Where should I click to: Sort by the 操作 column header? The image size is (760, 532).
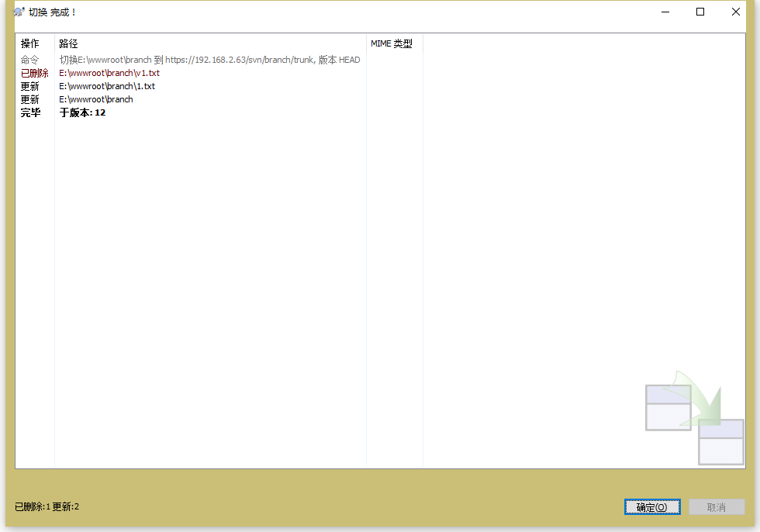point(35,43)
